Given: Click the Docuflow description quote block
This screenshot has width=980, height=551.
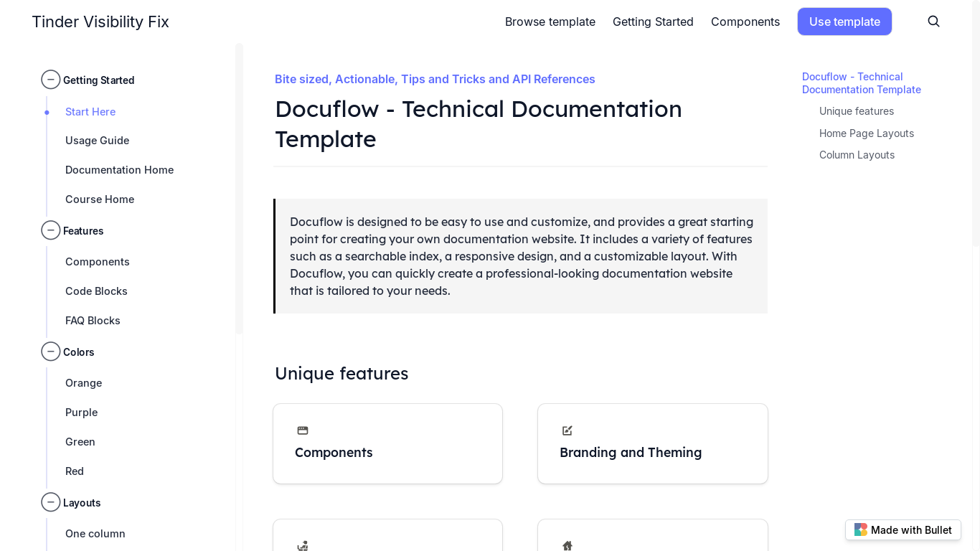Looking at the screenshot, I should (x=521, y=256).
